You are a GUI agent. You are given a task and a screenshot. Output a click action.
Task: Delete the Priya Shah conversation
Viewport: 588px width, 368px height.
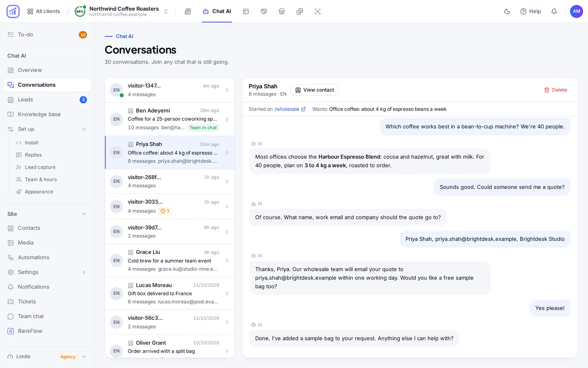(556, 90)
